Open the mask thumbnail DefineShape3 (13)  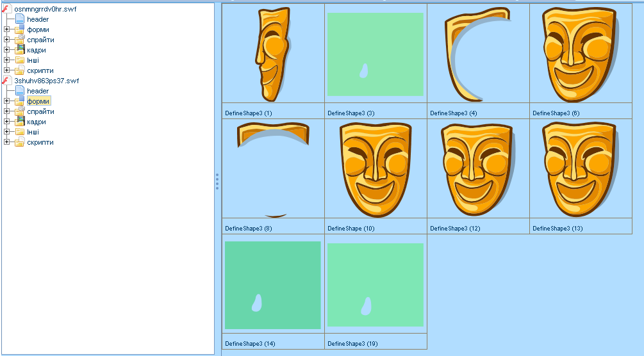click(581, 169)
